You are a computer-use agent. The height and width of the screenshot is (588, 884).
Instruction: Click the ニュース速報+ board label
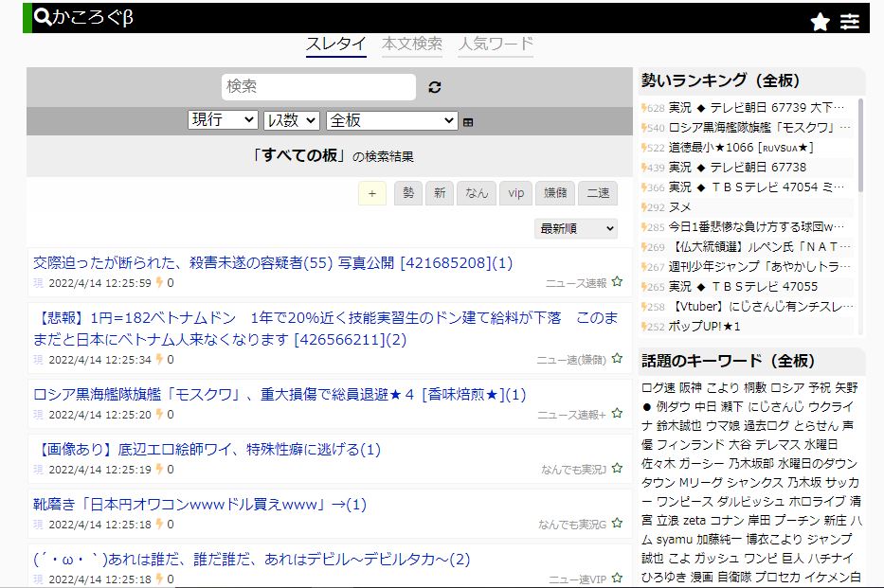571,415
